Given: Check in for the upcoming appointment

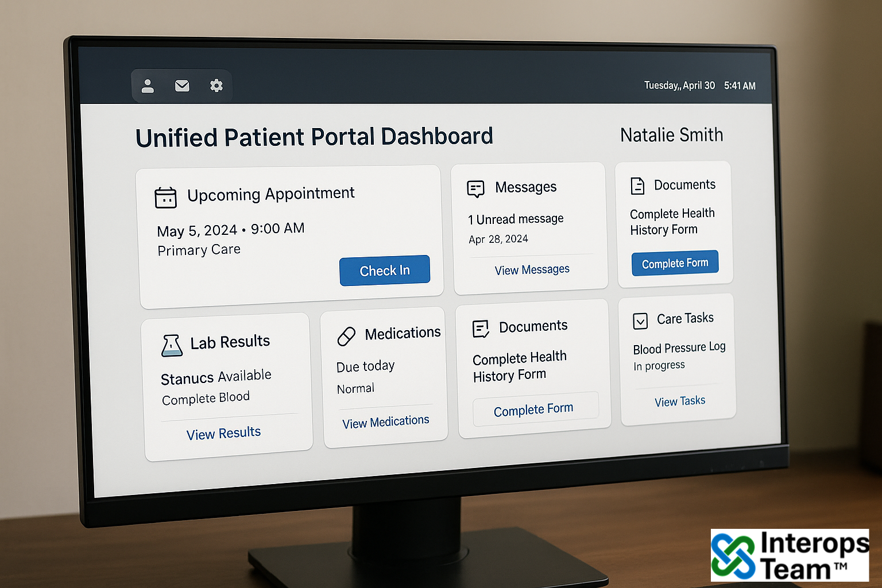Looking at the screenshot, I should pos(385,270).
